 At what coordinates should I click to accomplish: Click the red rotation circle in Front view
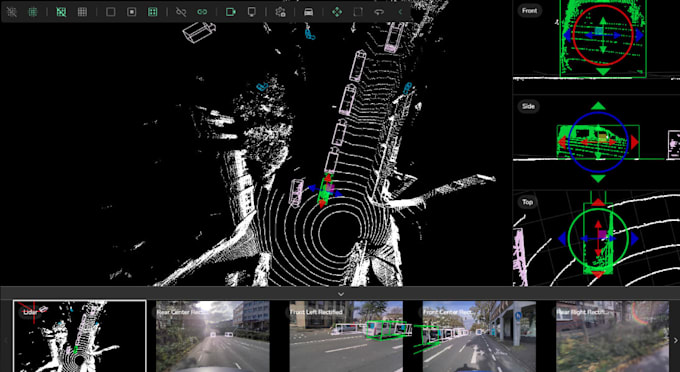coord(603,35)
